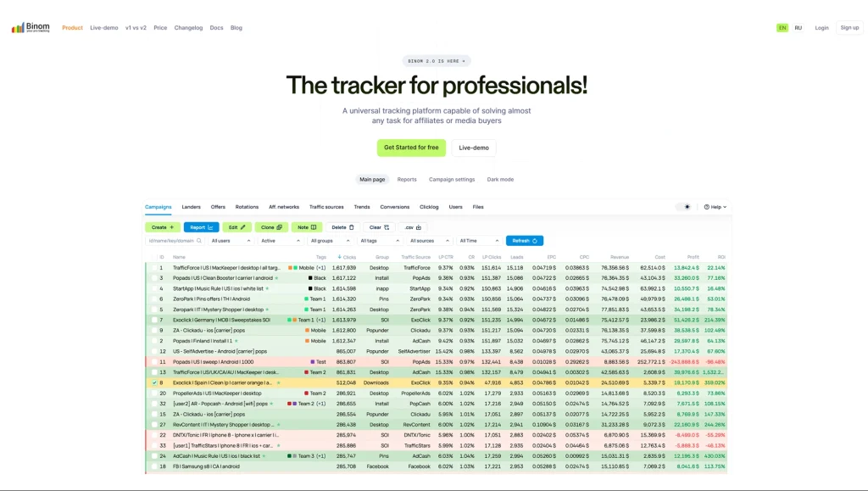Click star next to Popads Finland Install campaign
The width and height of the screenshot is (868, 491).
(236, 341)
